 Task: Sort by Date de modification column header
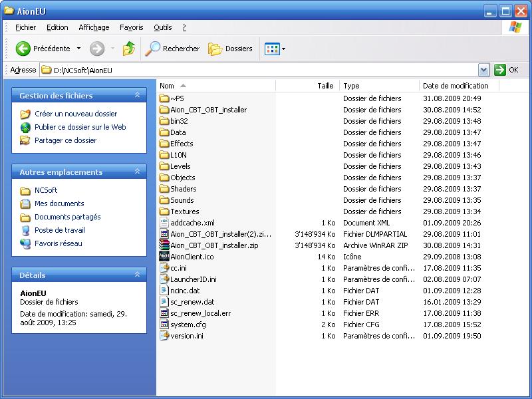coord(459,86)
